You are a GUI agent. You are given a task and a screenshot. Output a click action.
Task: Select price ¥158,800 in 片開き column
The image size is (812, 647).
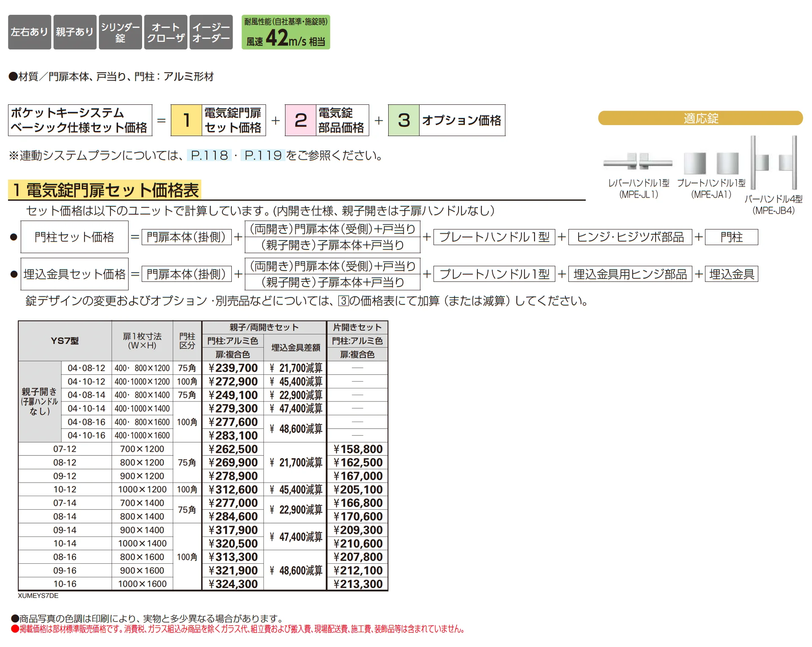click(x=358, y=449)
